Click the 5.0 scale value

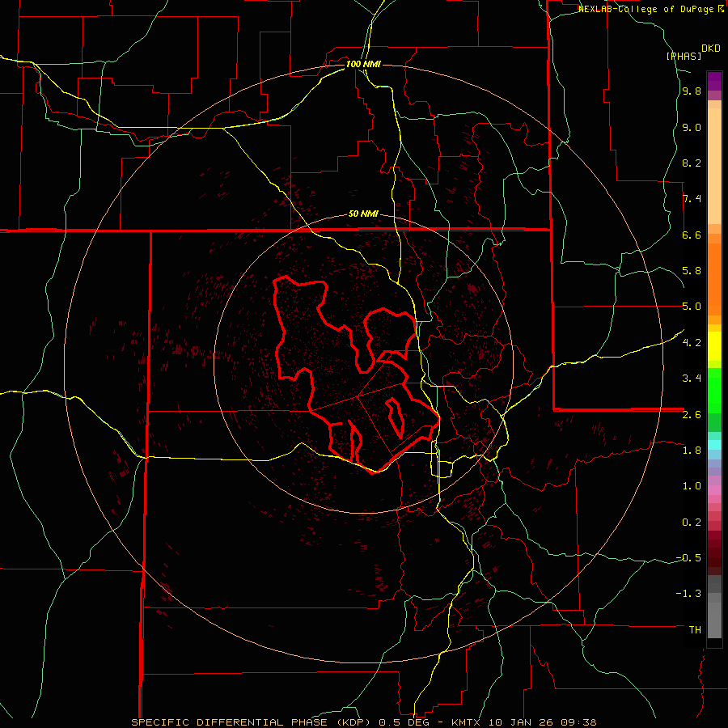tap(692, 307)
